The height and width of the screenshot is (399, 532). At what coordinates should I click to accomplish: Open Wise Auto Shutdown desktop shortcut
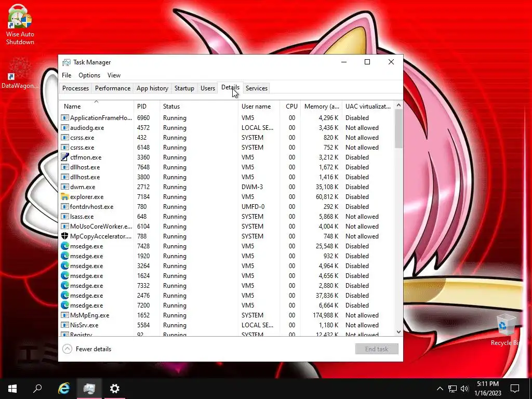(x=20, y=24)
